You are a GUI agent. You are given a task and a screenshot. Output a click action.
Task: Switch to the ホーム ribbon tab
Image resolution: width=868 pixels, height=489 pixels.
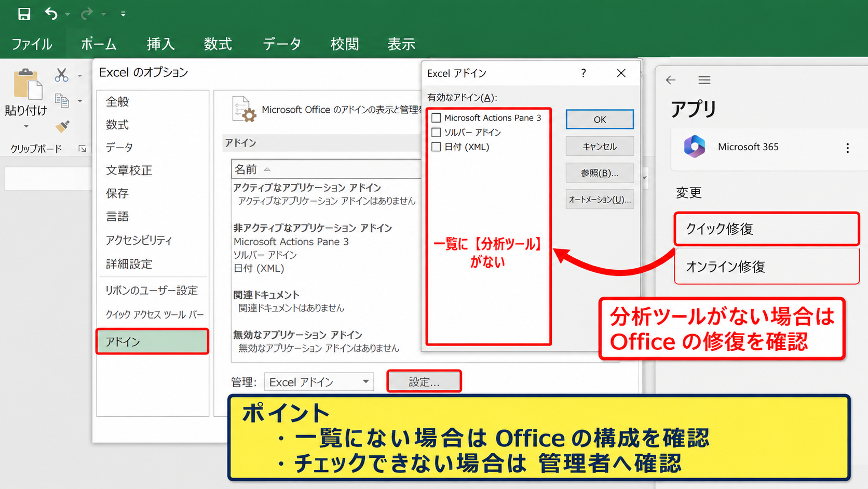[x=99, y=44]
